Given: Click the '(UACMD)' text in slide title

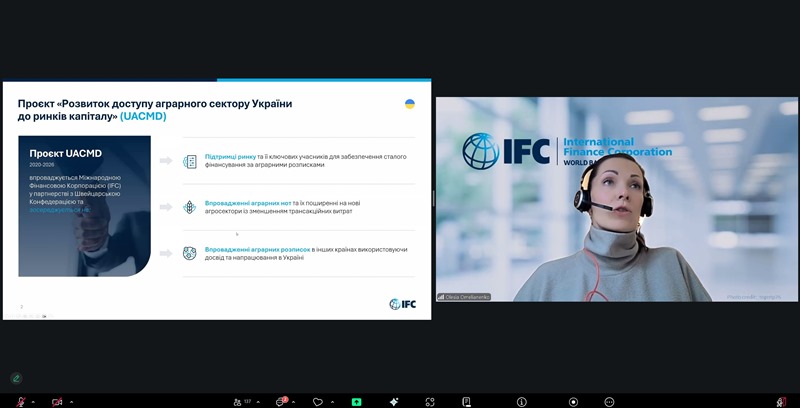Looking at the screenshot, I should tap(143, 117).
